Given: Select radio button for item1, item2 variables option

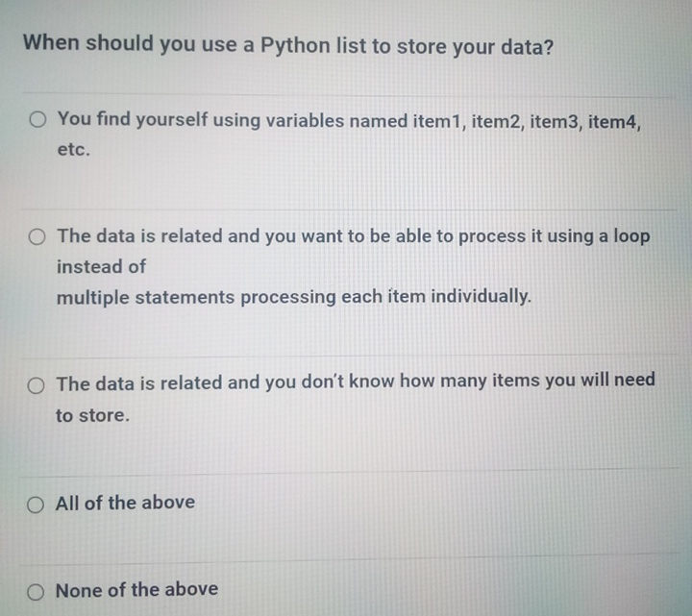Looking at the screenshot, I should click(x=37, y=120).
